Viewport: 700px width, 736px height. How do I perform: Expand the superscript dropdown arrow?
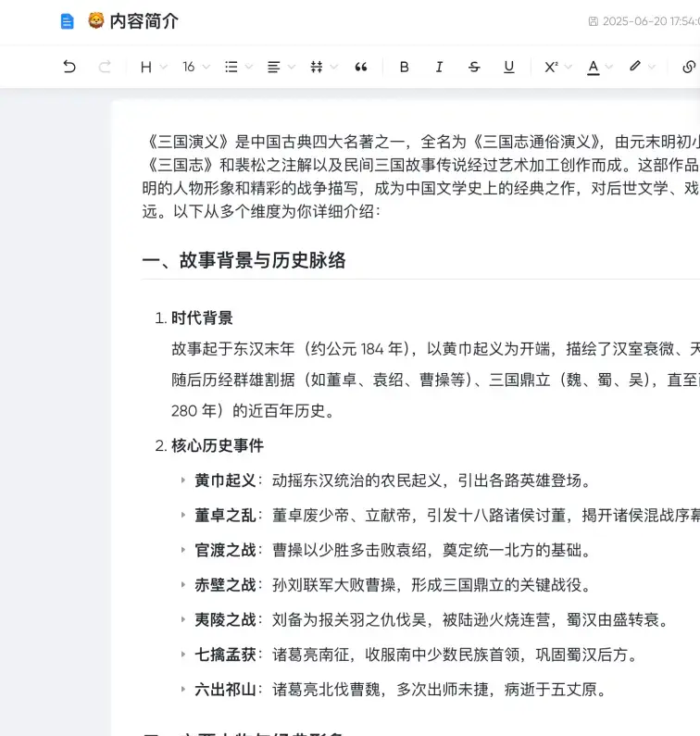(x=569, y=68)
